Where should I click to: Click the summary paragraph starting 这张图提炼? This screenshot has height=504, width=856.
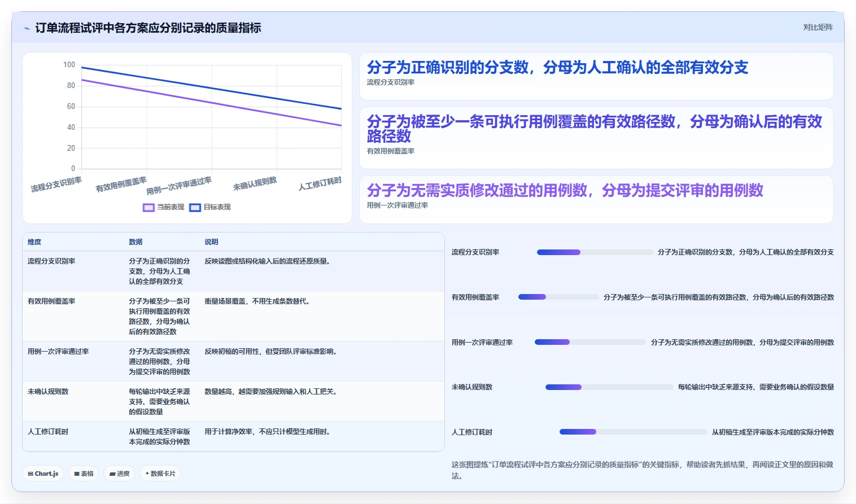click(643, 470)
